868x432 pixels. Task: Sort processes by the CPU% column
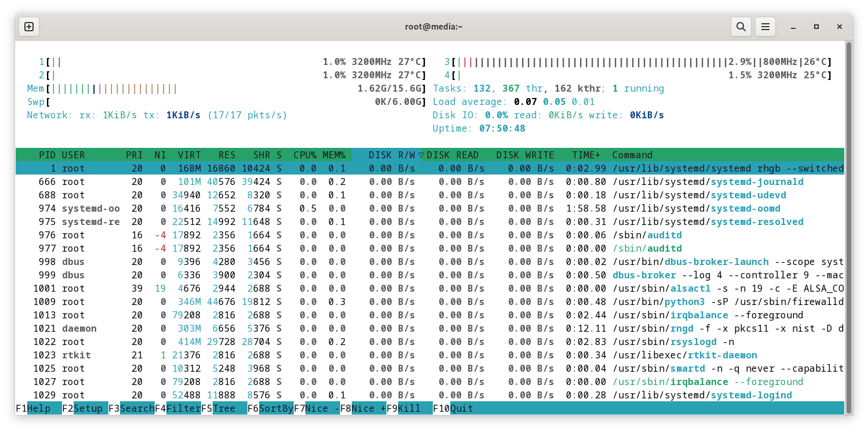point(305,155)
